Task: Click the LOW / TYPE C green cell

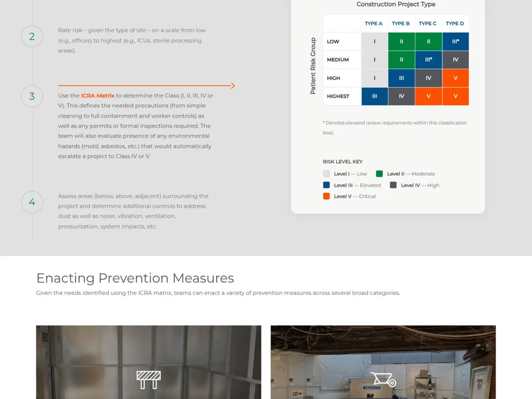Action: coord(429,42)
